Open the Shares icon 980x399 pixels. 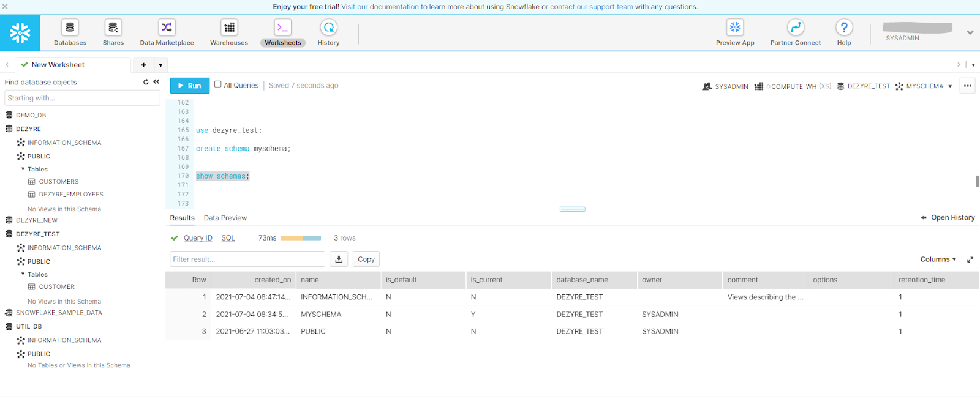point(113,28)
